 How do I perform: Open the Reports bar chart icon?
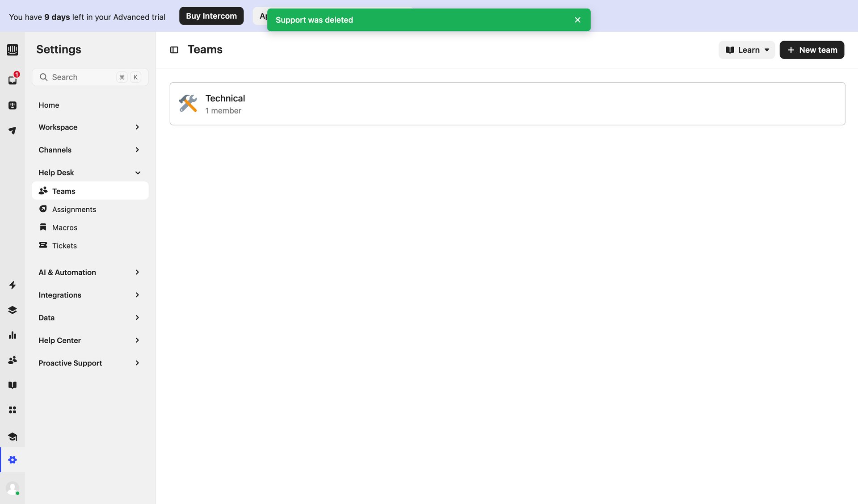[x=12, y=335]
